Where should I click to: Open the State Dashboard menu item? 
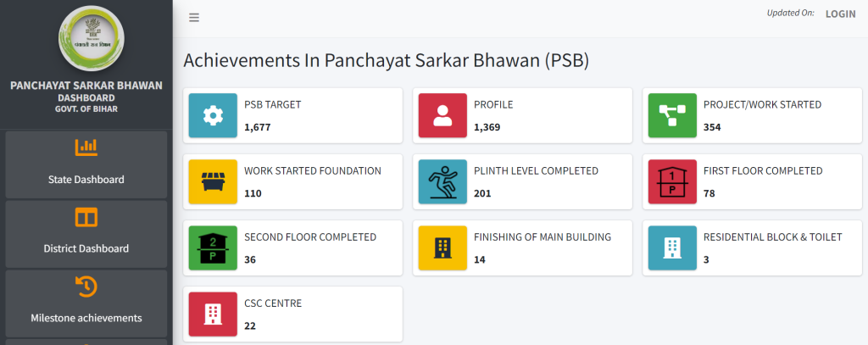(x=86, y=164)
